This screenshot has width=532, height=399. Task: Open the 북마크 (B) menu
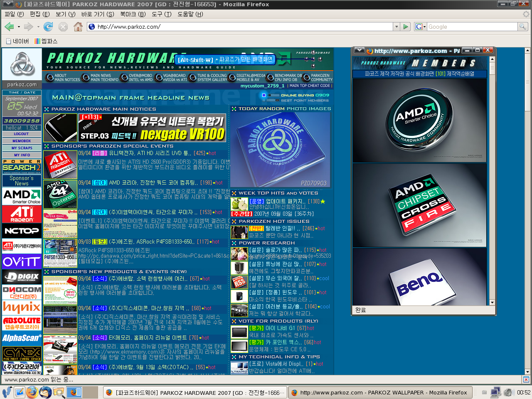(133, 14)
